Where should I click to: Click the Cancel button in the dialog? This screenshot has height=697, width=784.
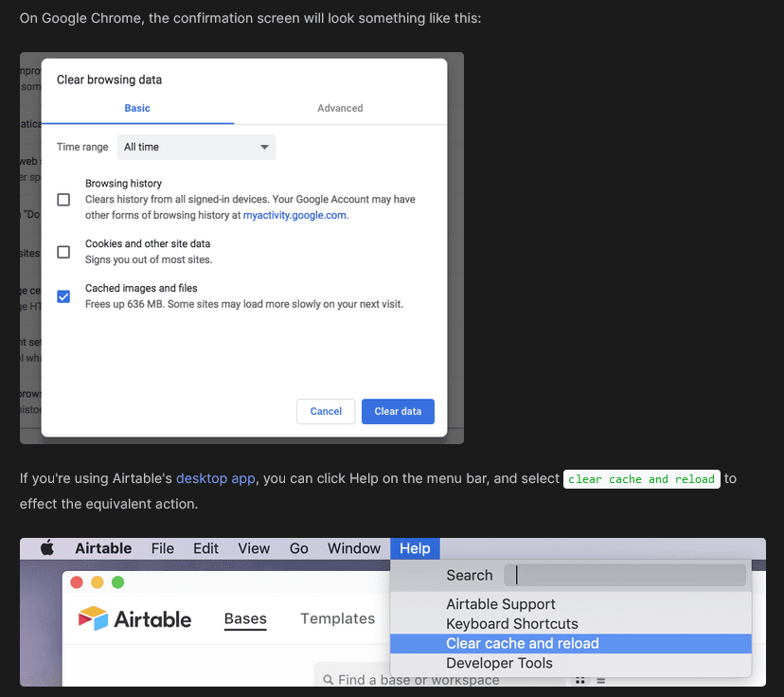pos(326,411)
